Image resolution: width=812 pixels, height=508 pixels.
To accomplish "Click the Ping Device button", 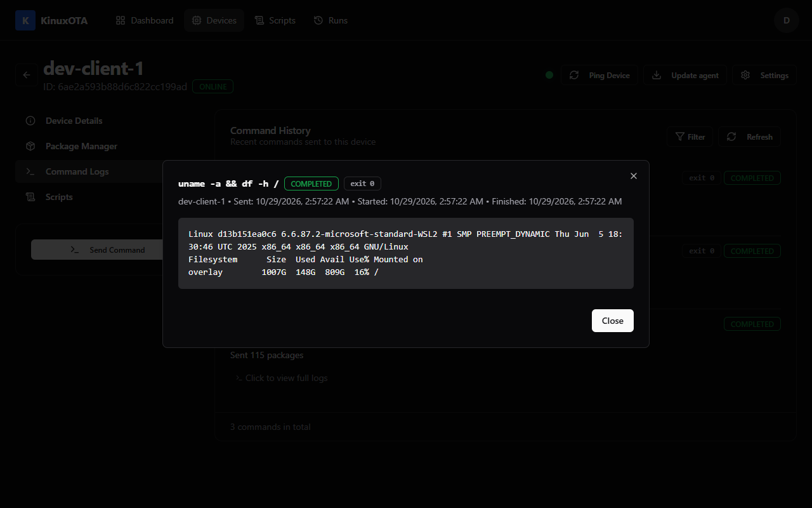I will (x=600, y=75).
